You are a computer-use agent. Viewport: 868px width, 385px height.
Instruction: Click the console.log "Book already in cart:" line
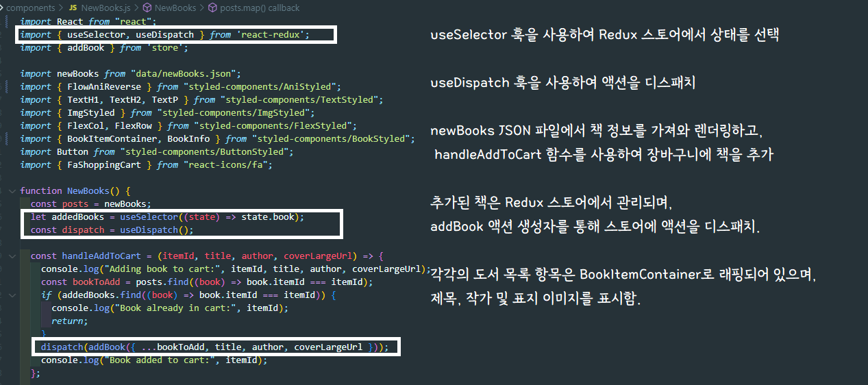[170, 308]
